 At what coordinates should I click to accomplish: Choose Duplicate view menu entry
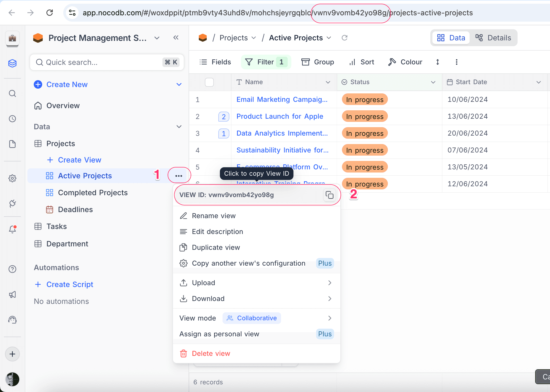pyautogui.click(x=216, y=247)
